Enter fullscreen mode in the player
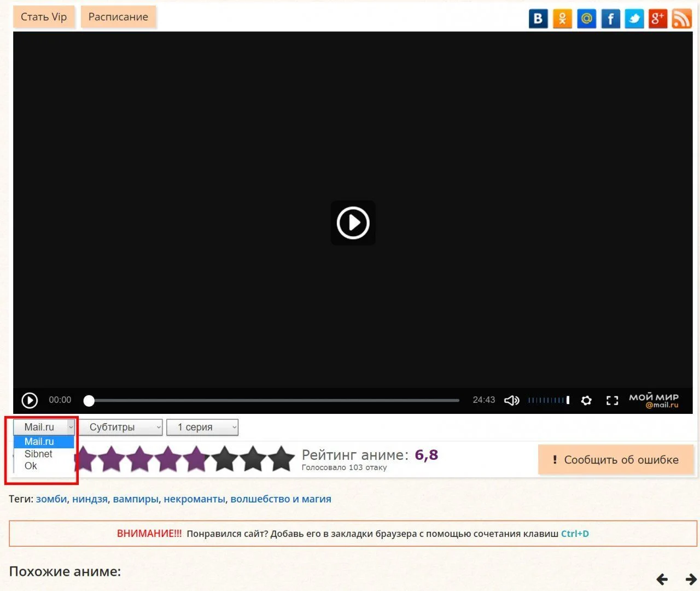Screen dimensions: 700x591 pyautogui.click(x=612, y=400)
